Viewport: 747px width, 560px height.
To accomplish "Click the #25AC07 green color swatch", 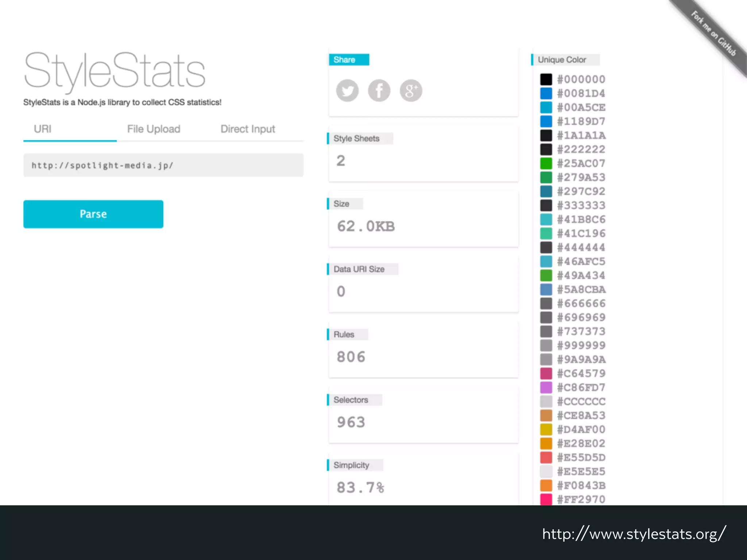I will tap(546, 163).
